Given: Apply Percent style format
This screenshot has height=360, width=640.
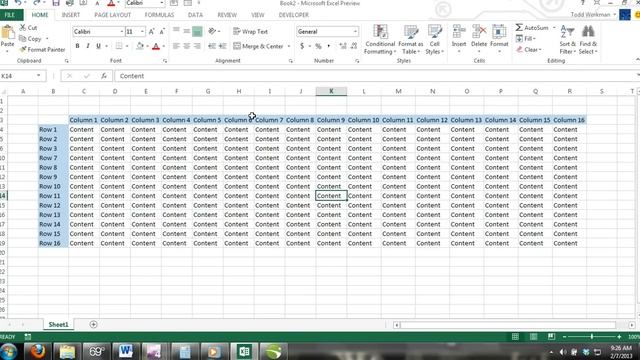Looking at the screenshot, I should point(318,46).
